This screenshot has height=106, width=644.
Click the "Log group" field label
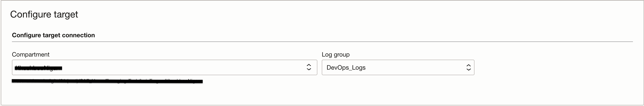click(335, 55)
